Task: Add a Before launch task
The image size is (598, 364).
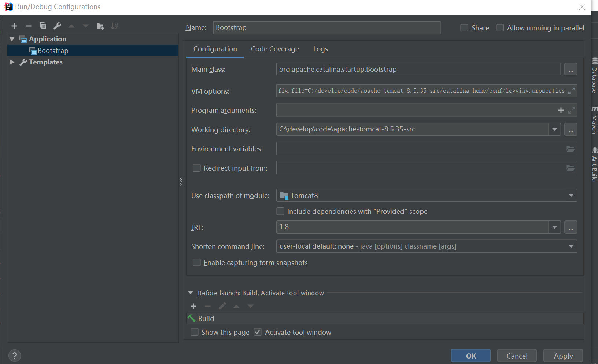Action: [193, 306]
